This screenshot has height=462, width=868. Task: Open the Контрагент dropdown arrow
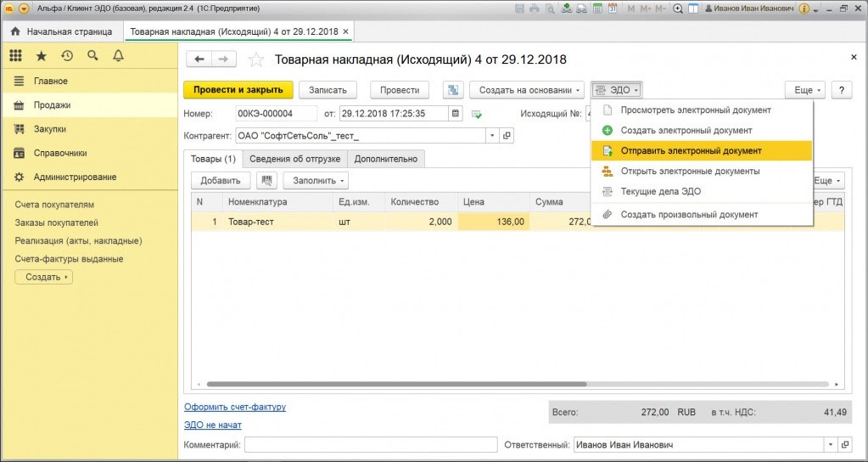[492, 136]
